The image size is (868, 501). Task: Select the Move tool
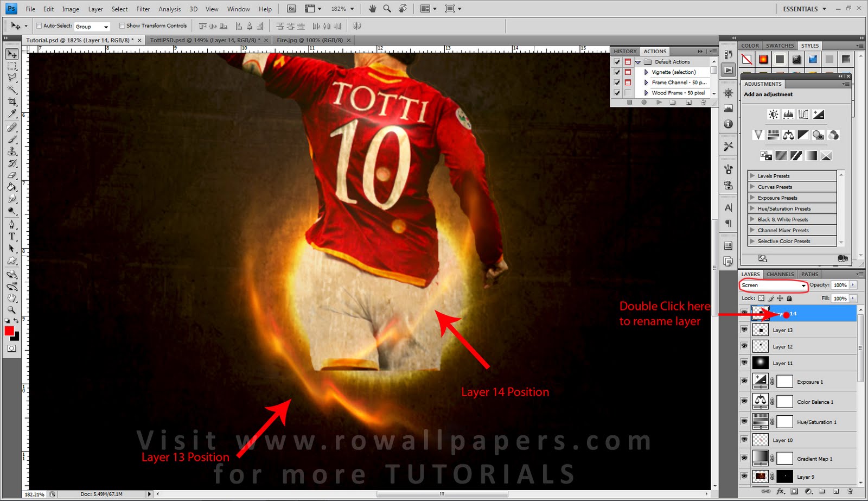[12, 54]
